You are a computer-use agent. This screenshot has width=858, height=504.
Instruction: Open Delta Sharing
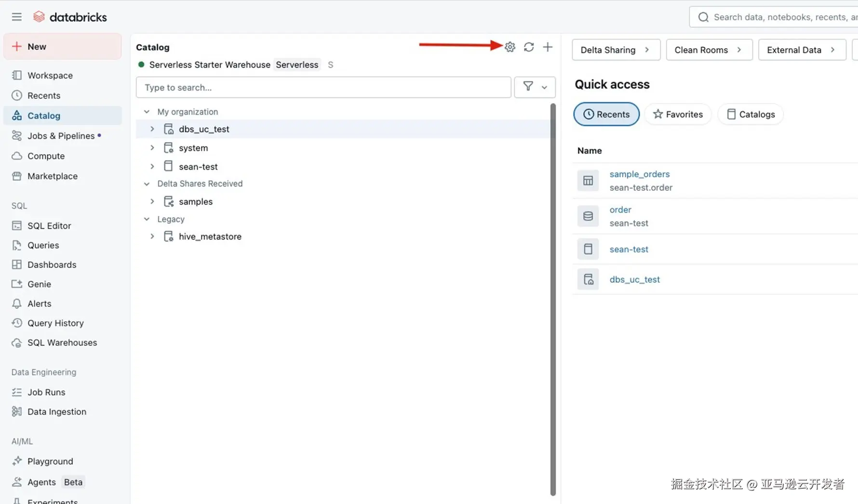tap(616, 50)
